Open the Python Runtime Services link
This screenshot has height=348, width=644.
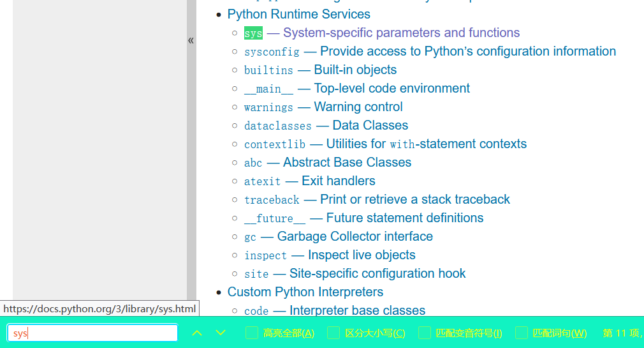tap(298, 14)
